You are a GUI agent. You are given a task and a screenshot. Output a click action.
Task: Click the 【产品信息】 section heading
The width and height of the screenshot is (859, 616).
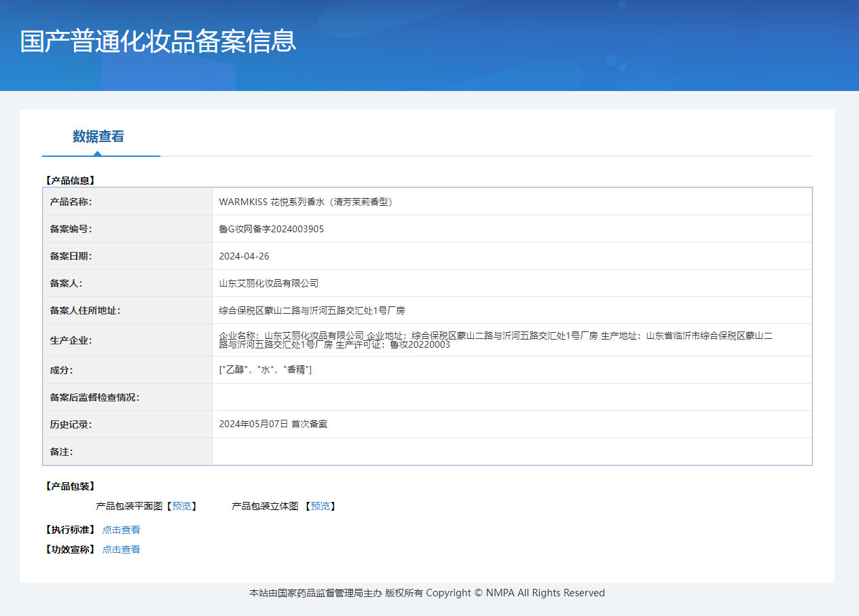[70, 181]
